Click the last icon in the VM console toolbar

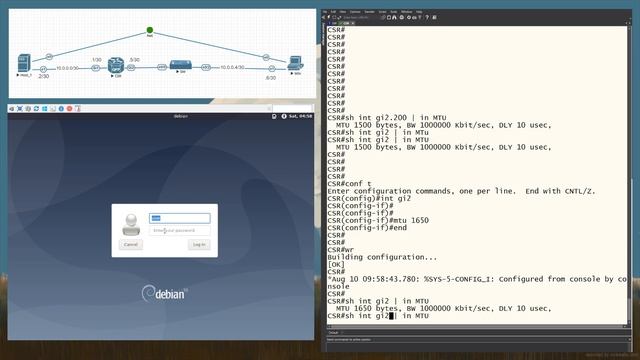coord(78,109)
